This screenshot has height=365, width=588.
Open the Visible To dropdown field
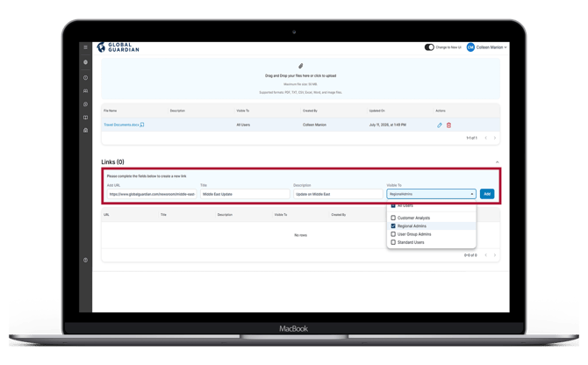point(431,194)
